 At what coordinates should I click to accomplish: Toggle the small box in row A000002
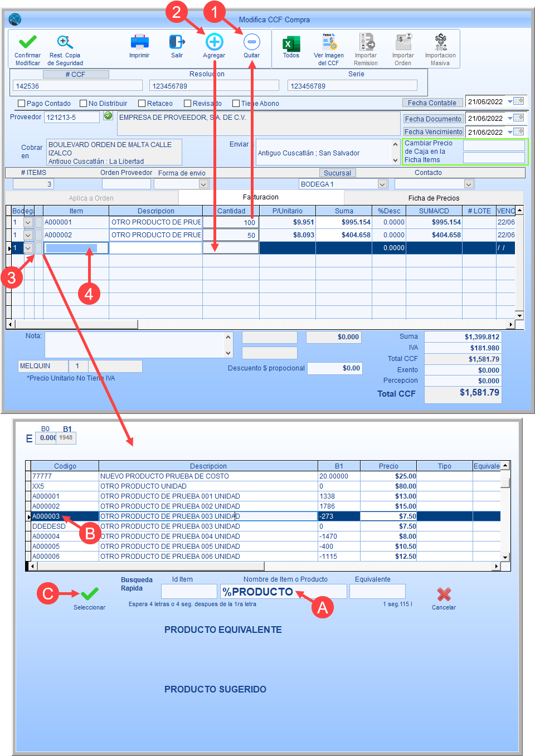tap(38, 235)
